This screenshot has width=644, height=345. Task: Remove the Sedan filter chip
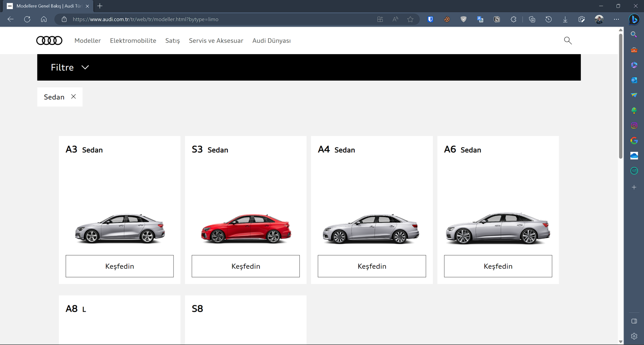[73, 97]
